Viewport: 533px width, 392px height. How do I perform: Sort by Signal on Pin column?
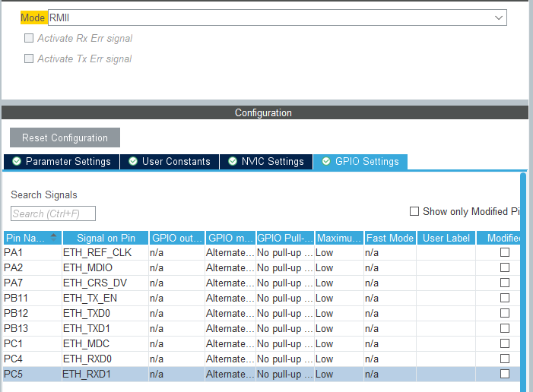click(106, 238)
